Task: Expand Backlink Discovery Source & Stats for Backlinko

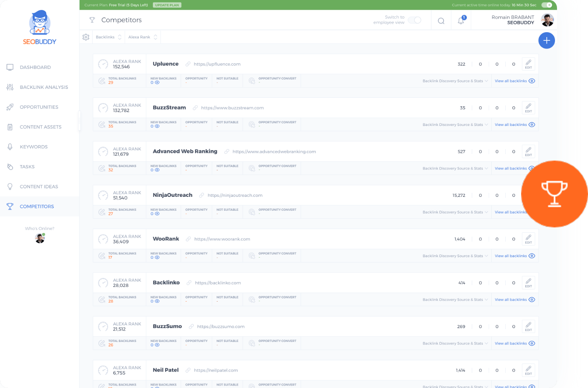Action: pos(455,300)
